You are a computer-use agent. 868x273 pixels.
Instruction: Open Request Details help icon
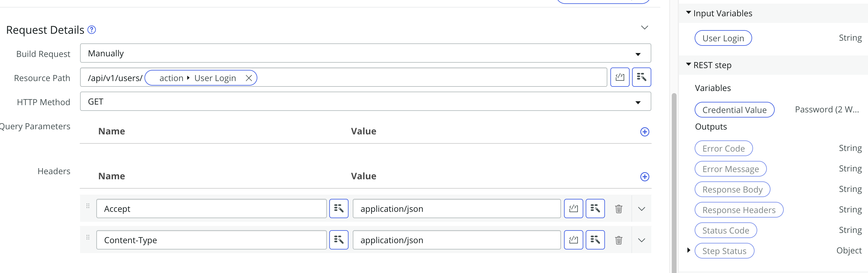(92, 30)
